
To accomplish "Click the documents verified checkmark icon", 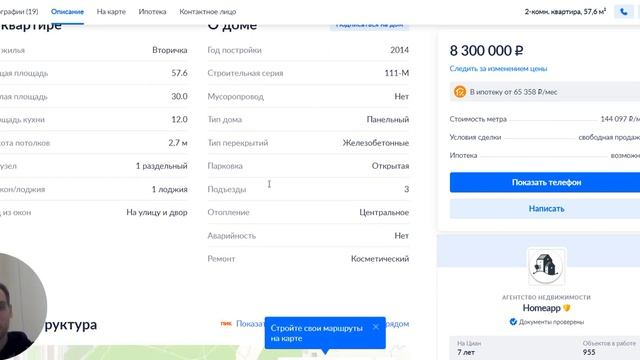I will click(x=513, y=322).
